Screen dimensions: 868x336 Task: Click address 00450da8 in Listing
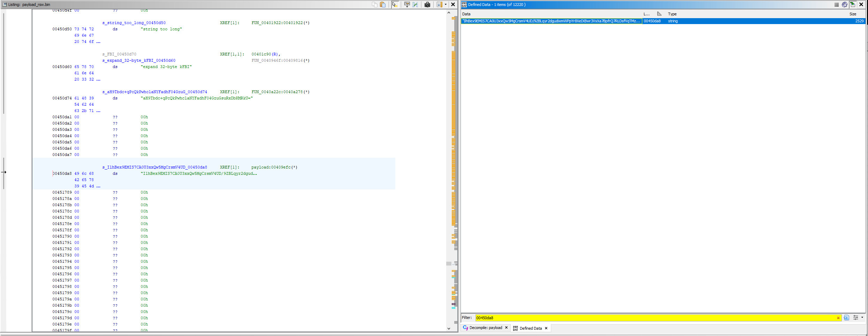(x=62, y=174)
